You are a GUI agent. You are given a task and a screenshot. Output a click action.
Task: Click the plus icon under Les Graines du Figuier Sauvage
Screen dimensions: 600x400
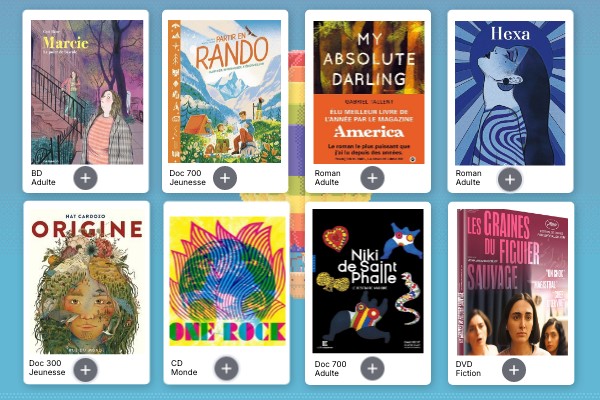pos(514,370)
